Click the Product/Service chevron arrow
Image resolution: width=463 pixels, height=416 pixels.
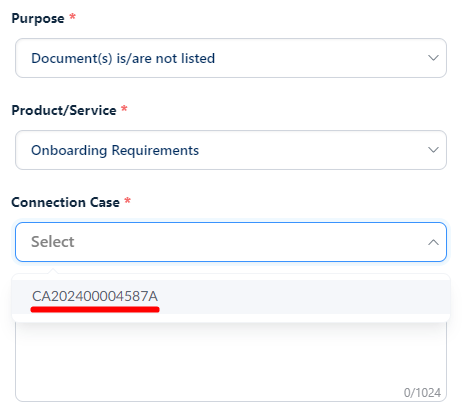(x=433, y=150)
